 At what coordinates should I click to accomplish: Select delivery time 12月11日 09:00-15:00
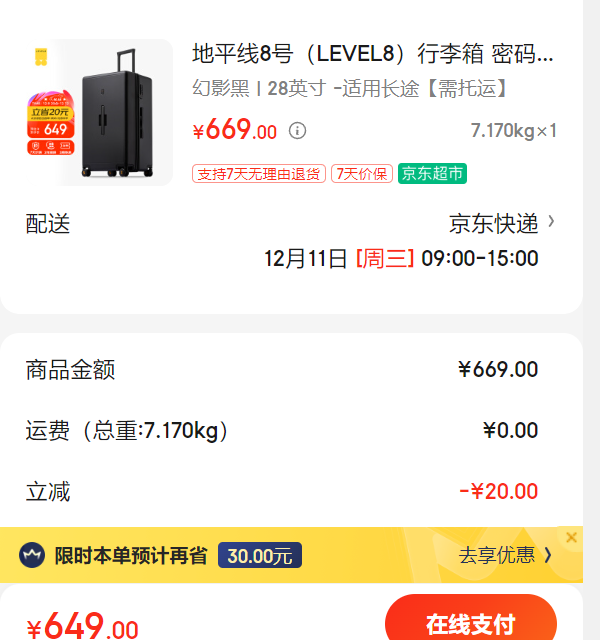(x=401, y=258)
